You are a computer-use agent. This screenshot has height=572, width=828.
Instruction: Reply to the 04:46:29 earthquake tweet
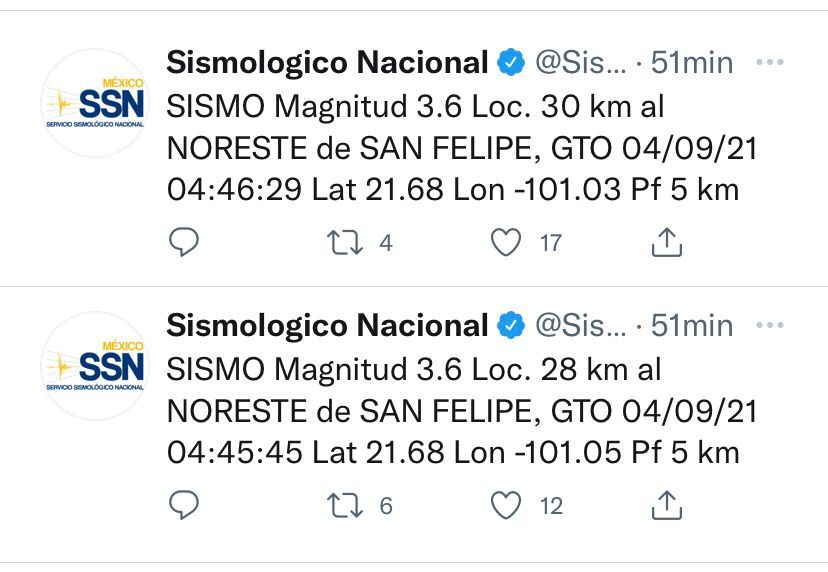[184, 242]
